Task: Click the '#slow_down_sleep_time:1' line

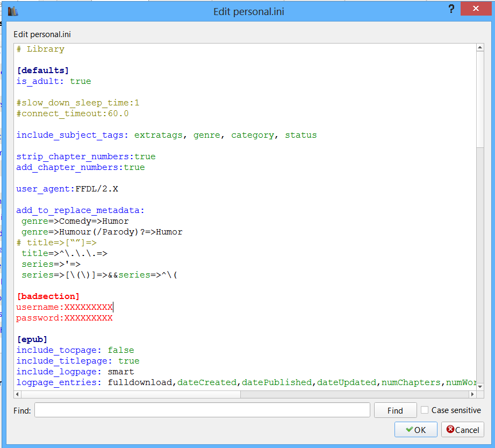Action: click(x=77, y=103)
